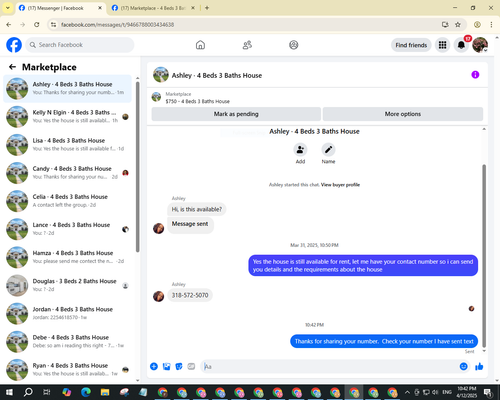Open Windows taskbar search

point(28,392)
